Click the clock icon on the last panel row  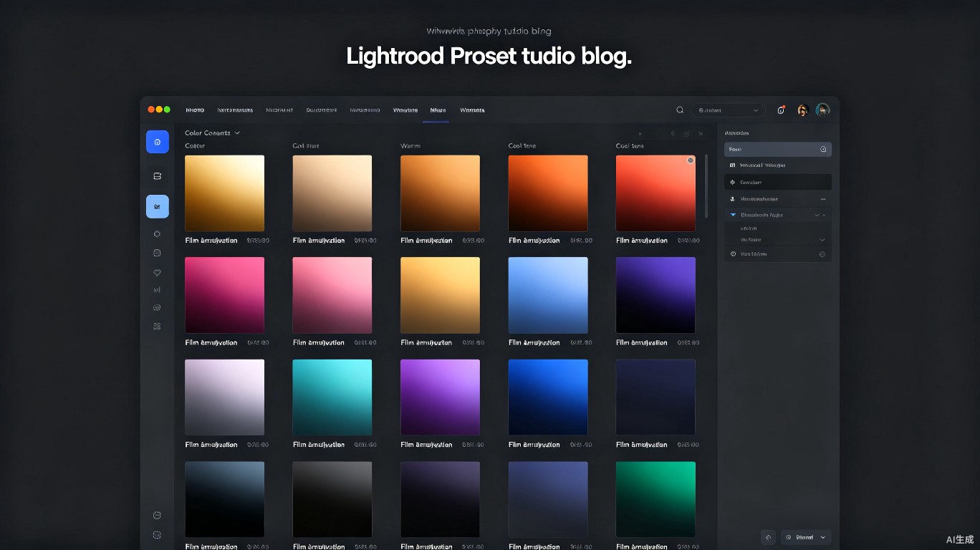(x=733, y=254)
